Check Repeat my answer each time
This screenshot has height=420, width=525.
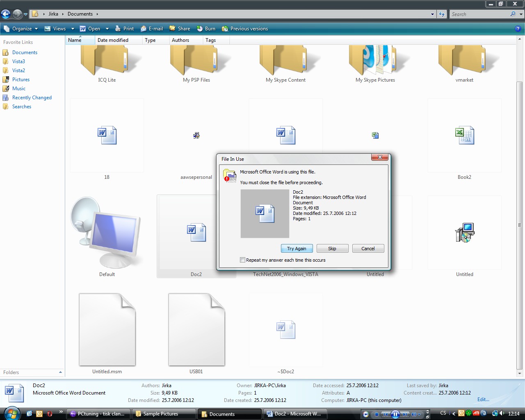click(242, 260)
